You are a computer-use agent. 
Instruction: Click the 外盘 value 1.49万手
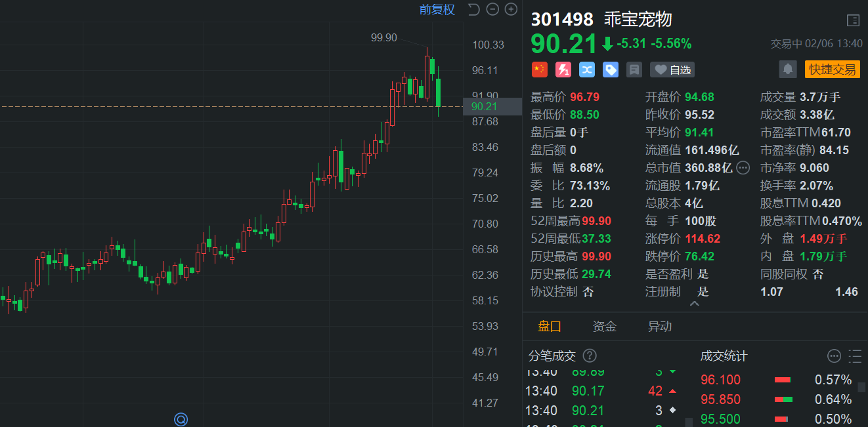pyautogui.click(x=823, y=239)
